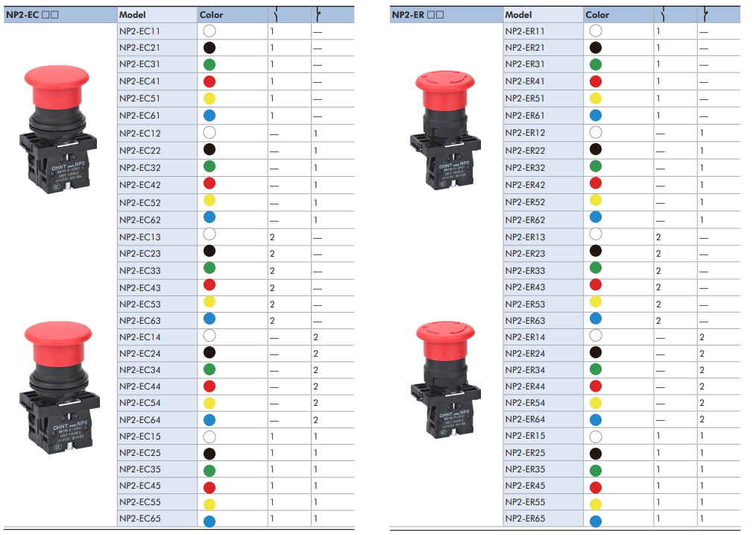The width and height of the screenshot is (756, 535).
Task: Click the normally-closed contact symbol in NP2-ER header
Action: (x=705, y=14)
